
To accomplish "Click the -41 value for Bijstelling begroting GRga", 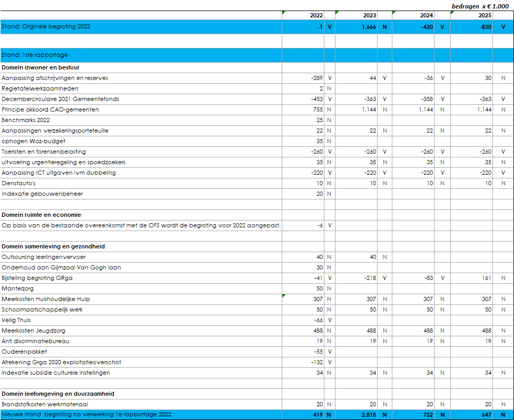I will 318,278.
